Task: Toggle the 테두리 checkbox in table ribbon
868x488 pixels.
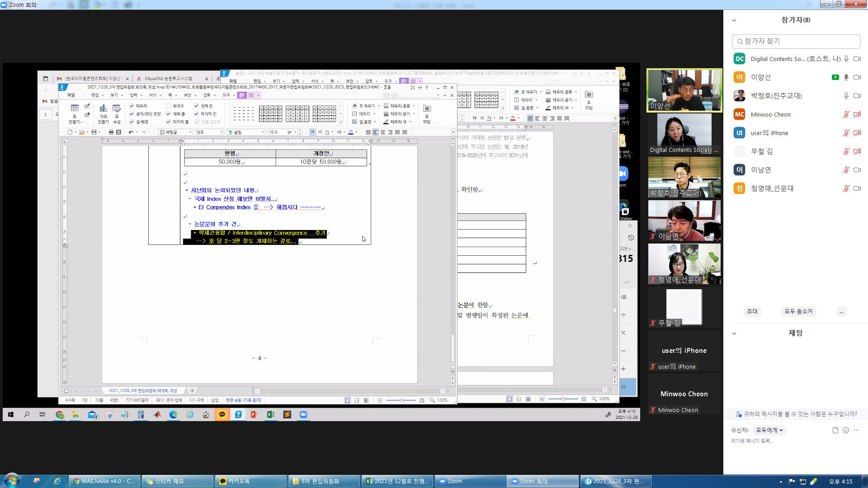Action: pyautogui.click(x=132, y=106)
